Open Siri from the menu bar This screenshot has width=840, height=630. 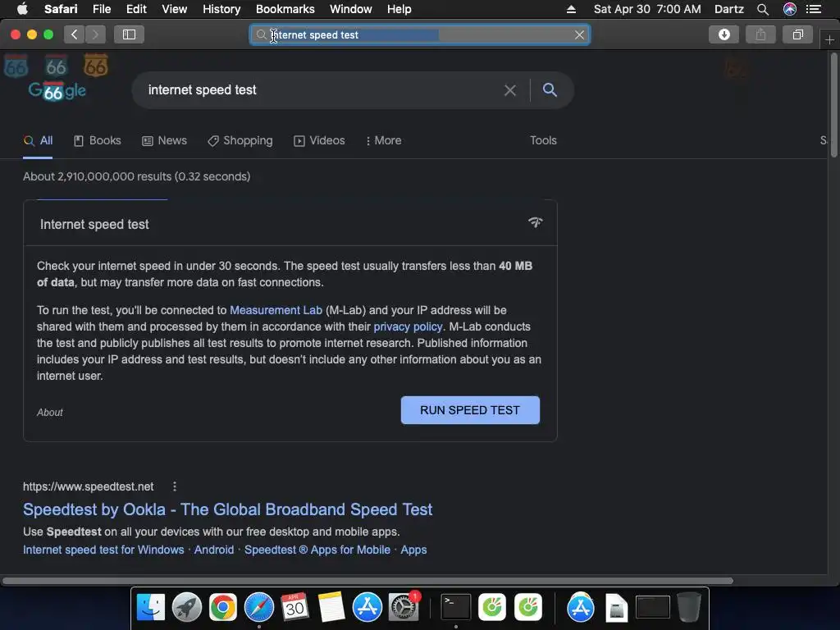(x=789, y=9)
